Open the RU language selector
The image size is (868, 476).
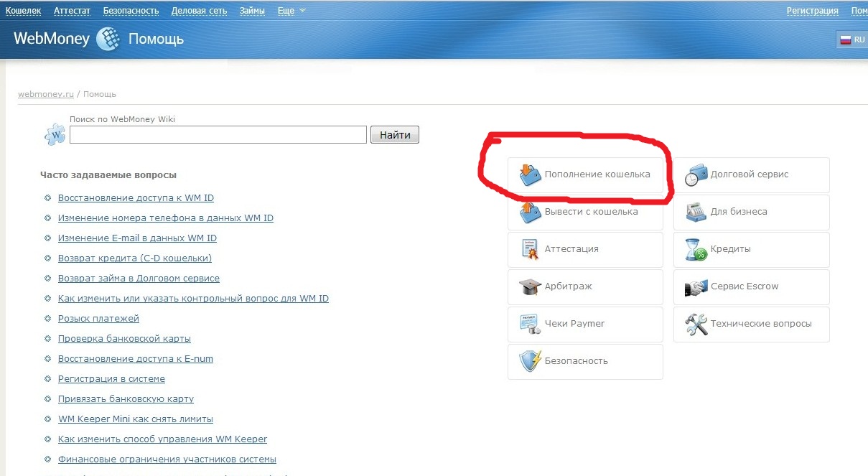[852, 40]
